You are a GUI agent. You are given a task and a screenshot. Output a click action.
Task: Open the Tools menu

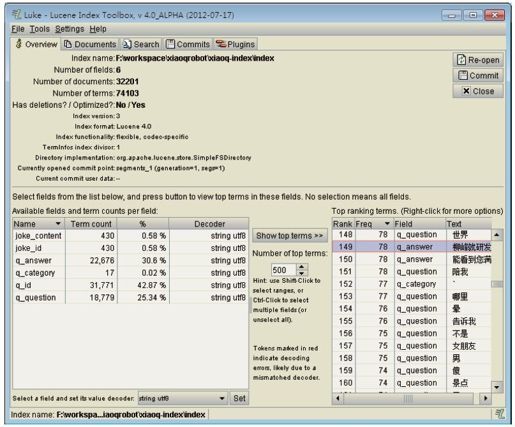[x=40, y=29]
